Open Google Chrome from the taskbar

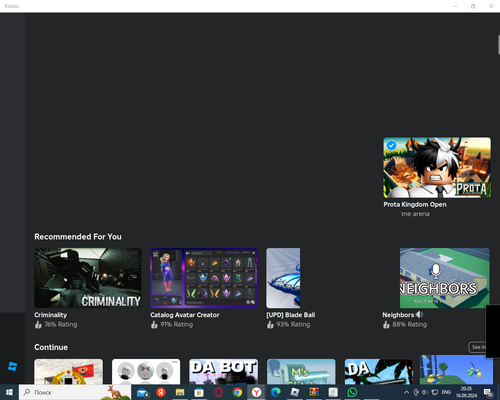[x=237, y=392]
